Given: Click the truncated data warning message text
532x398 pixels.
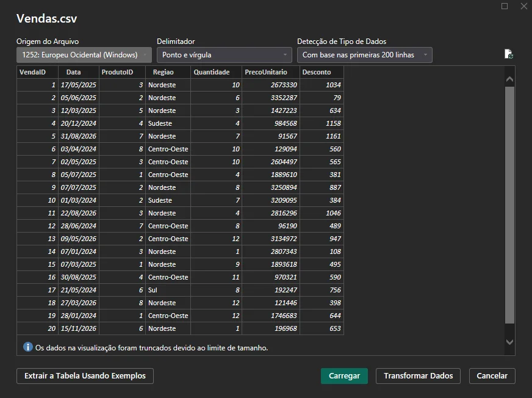Looking at the screenshot, I should pyautogui.click(x=152, y=348).
